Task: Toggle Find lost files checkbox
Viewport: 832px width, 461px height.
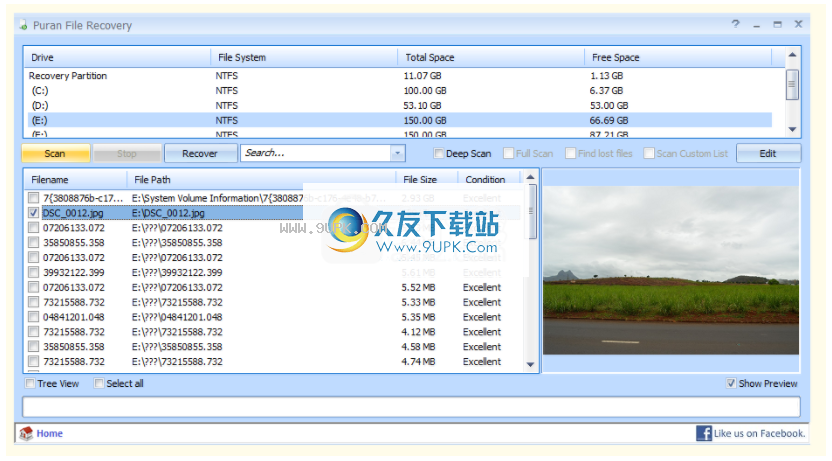Action: point(570,153)
